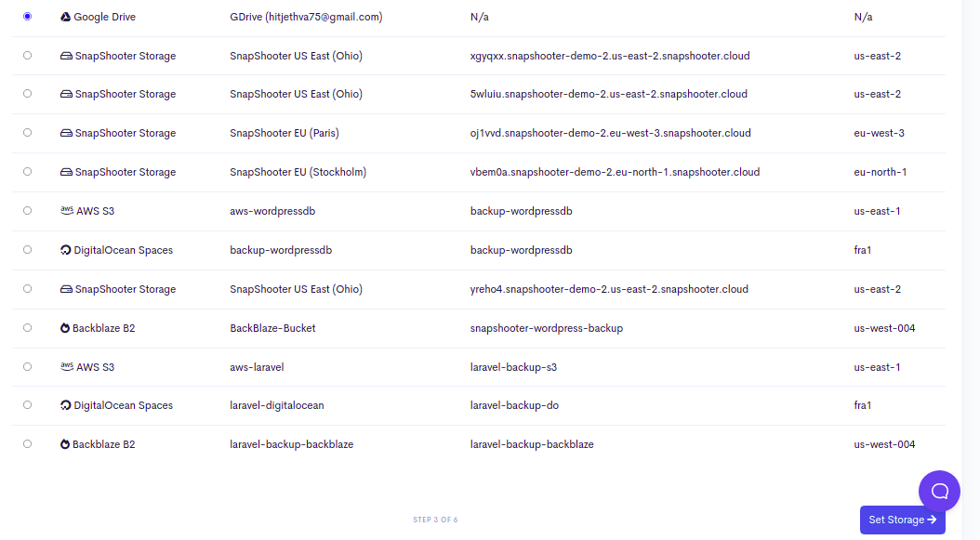Click 5wluiu.snapshooter-demo-2.us-east-2.snapshooter.cloud cell
Screen dimensions: 980x540
(609, 94)
